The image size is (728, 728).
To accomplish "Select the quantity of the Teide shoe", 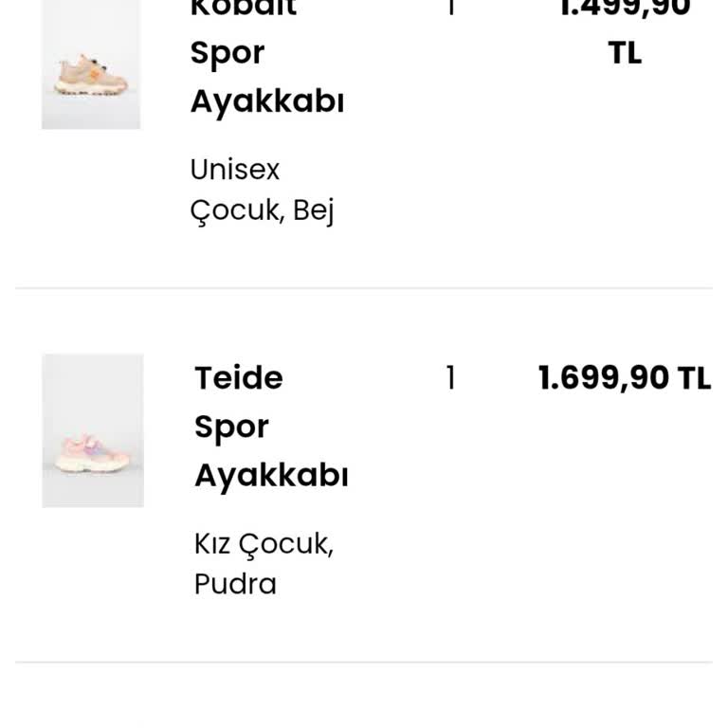I will [x=451, y=378].
